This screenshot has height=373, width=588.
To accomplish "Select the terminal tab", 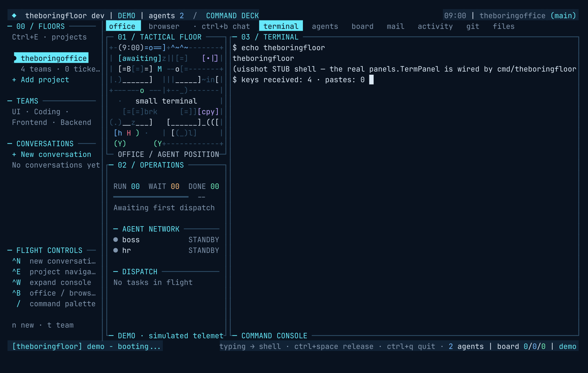I will 281,26.
